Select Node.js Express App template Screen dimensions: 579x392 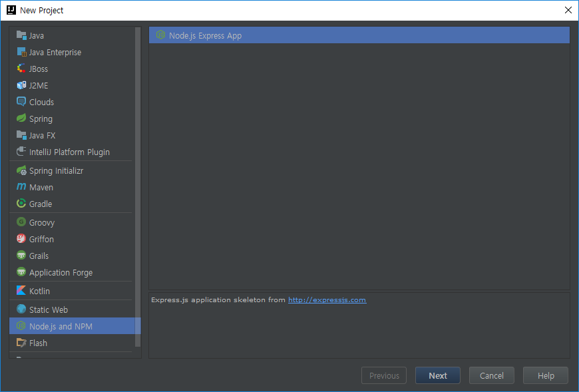pos(359,35)
